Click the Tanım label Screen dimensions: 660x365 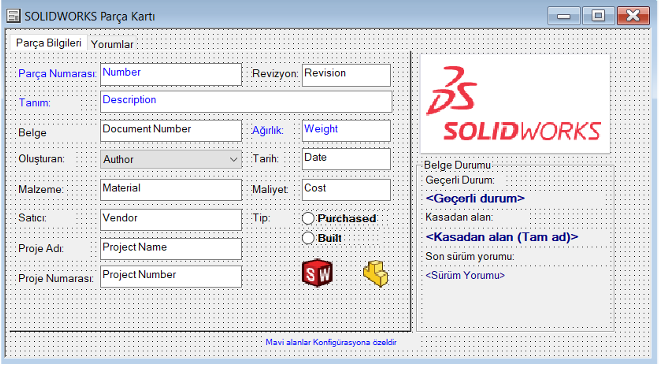(34, 103)
